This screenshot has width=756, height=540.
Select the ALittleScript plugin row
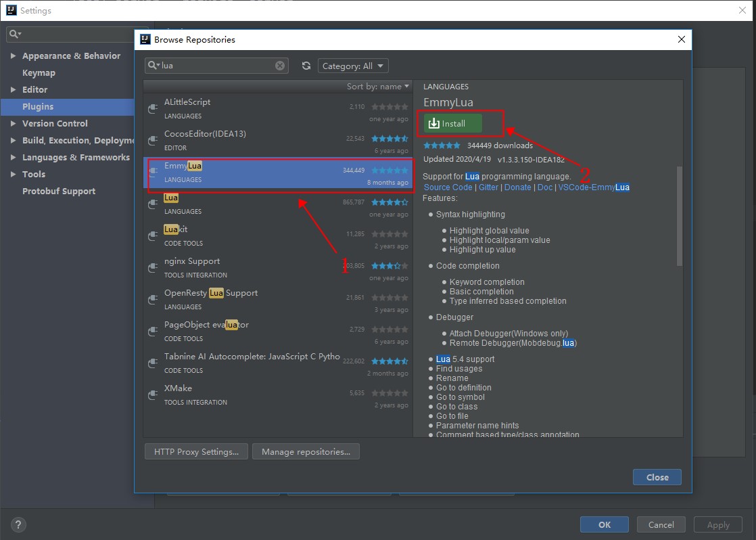point(278,108)
